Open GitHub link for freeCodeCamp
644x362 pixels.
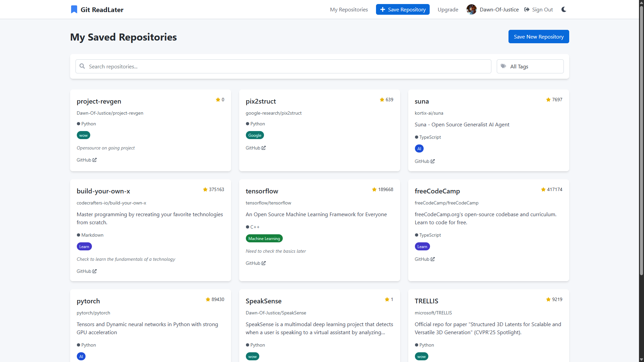425,259
